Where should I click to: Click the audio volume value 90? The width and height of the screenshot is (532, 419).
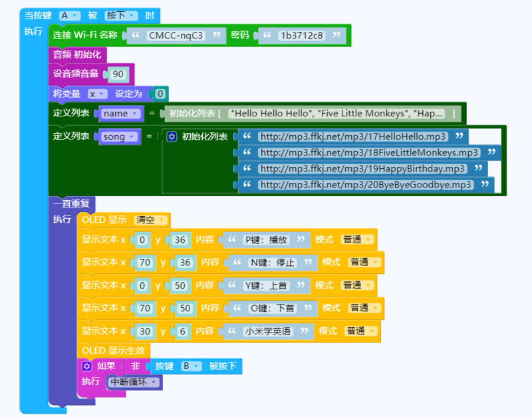[x=118, y=74]
